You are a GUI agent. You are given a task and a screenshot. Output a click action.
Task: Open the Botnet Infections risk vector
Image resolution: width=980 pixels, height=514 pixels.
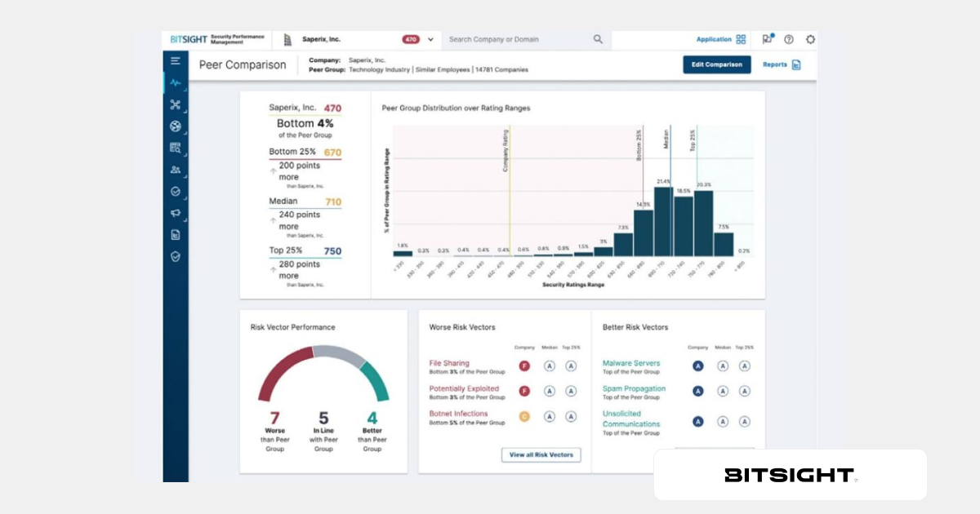click(458, 414)
